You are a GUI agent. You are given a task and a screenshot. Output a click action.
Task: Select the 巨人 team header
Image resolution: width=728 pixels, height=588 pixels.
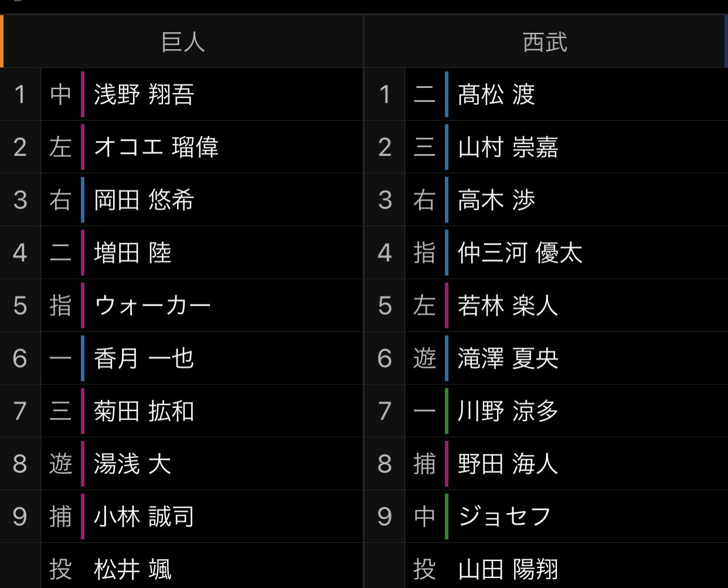pyautogui.click(x=183, y=42)
